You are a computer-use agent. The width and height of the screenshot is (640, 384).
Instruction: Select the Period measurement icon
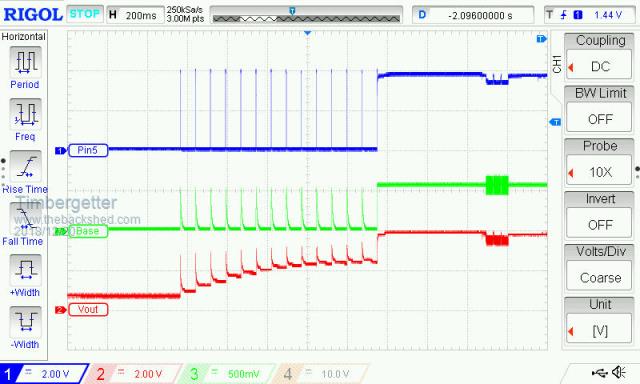pyautogui.click(x=25, y=62)
